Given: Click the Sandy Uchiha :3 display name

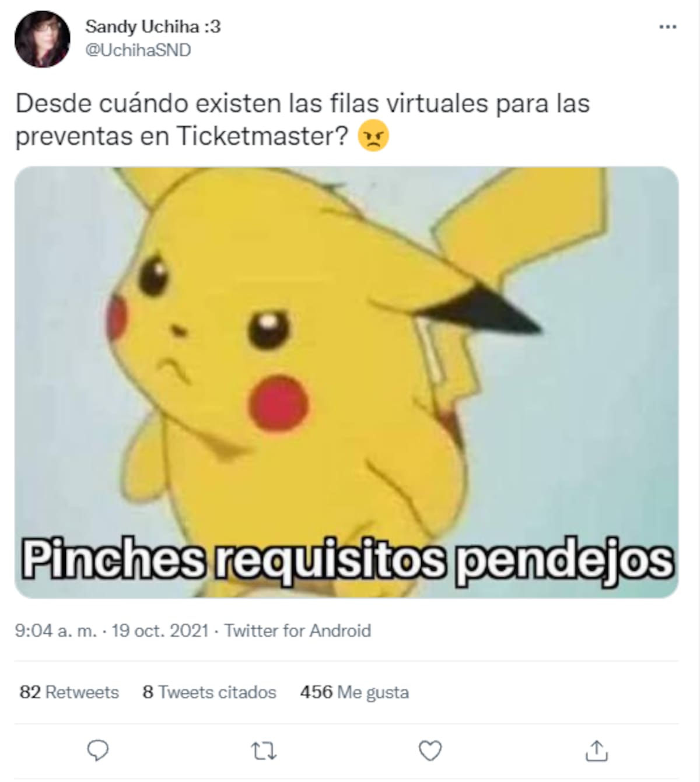Looking at the screenshot, I should coord(153,27).
